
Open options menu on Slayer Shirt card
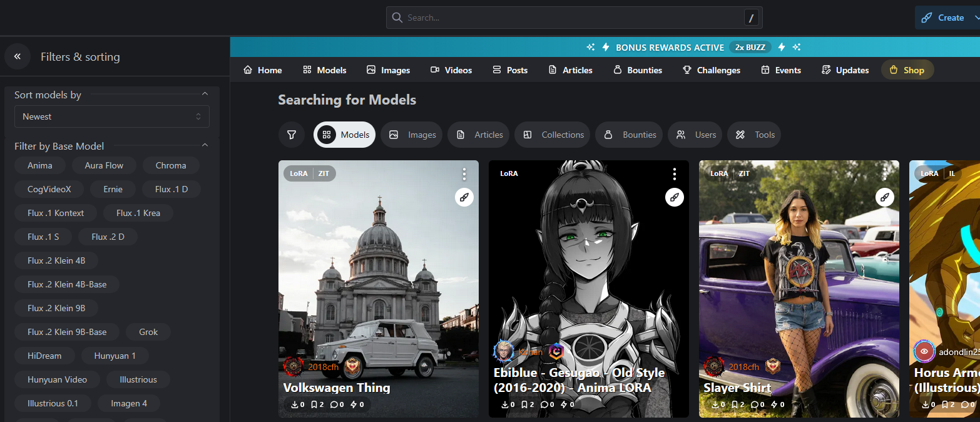point(884,173)
